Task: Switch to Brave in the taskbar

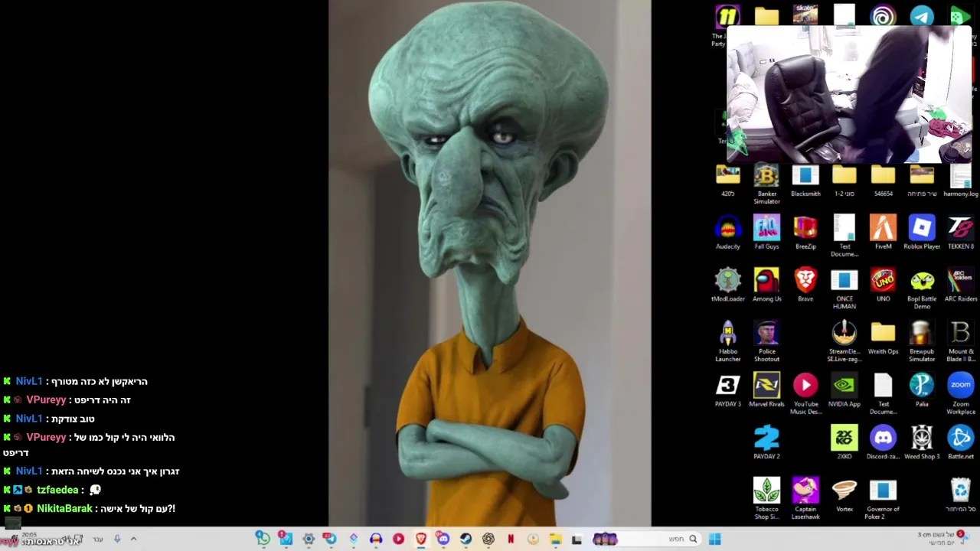Action: point(420,539)
